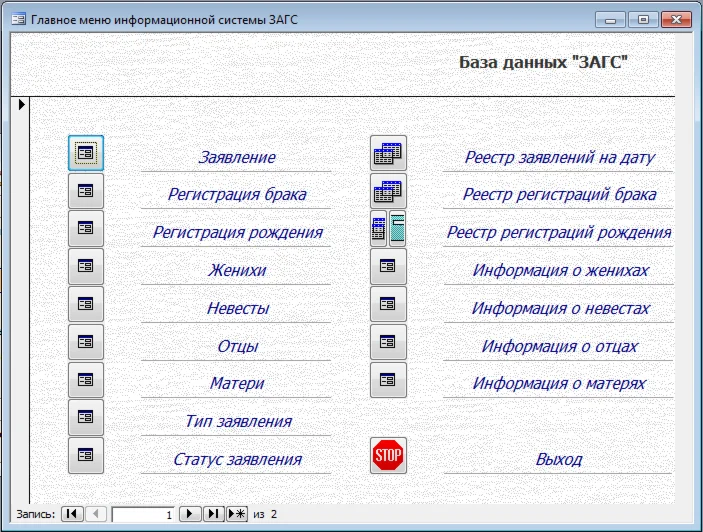Open the Информация о невестах form icon
This screenshot has width=703, height=532.
click(388, 304)
